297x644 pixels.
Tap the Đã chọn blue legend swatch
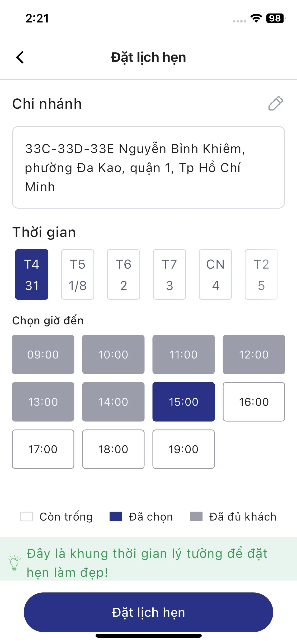(116, 517)
